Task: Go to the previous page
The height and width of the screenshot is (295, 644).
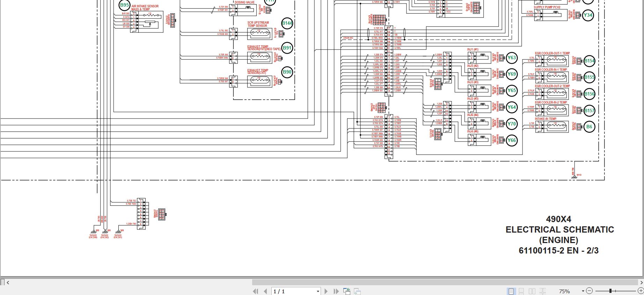Action: coord(265,291)
